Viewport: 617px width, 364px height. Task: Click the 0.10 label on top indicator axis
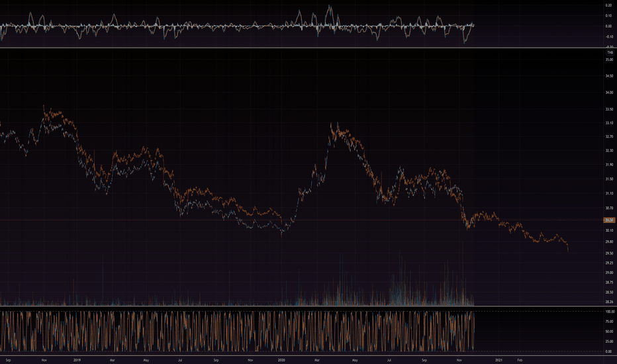(609, 16)
